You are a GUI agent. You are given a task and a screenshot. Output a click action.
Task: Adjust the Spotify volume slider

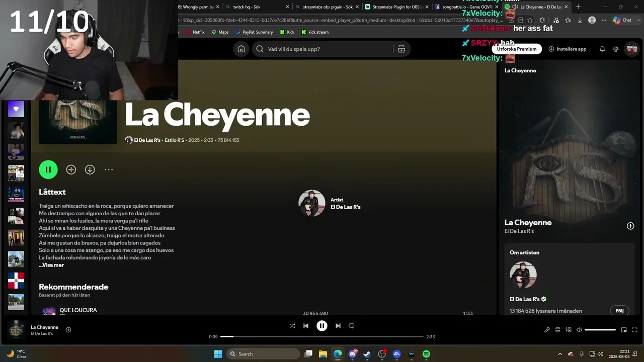600,330
